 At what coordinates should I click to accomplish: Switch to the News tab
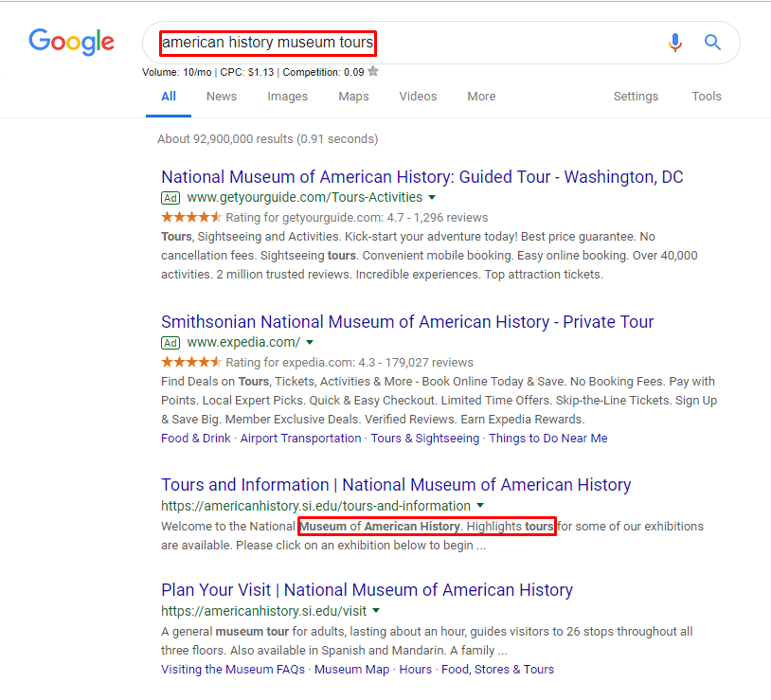[x=222, y=97]
